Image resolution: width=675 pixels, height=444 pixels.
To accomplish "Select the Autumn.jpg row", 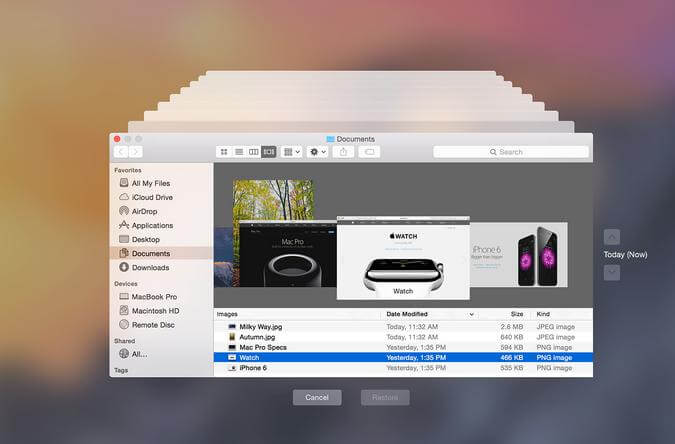I will (403, 337).
